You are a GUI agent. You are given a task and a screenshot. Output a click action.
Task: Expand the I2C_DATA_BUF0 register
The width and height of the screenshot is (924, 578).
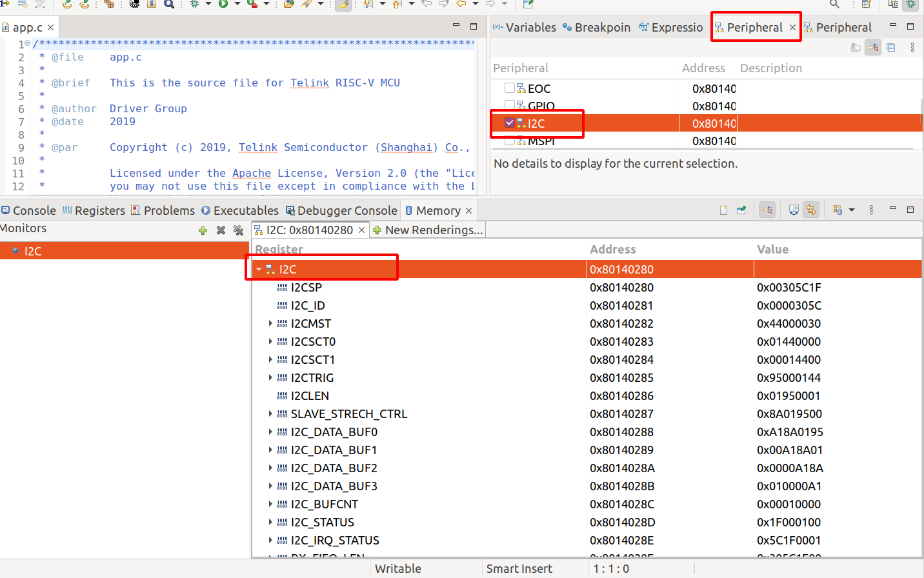tap(270, 432)
